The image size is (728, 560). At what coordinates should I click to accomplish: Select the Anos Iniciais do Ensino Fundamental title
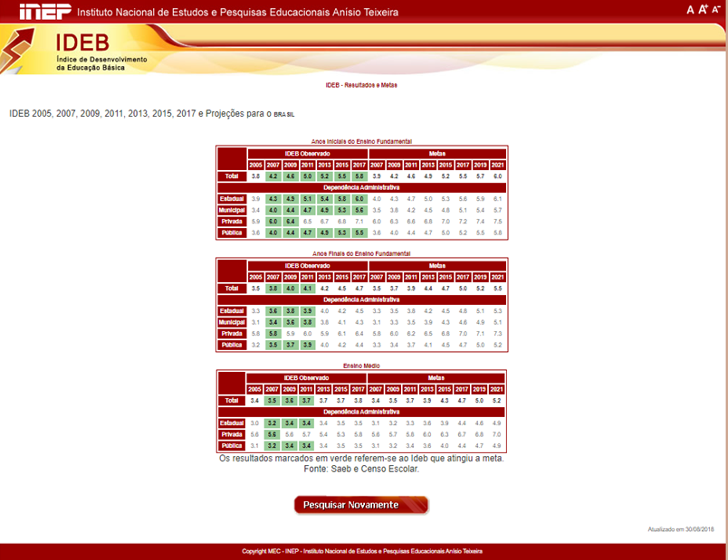[361, 141]
